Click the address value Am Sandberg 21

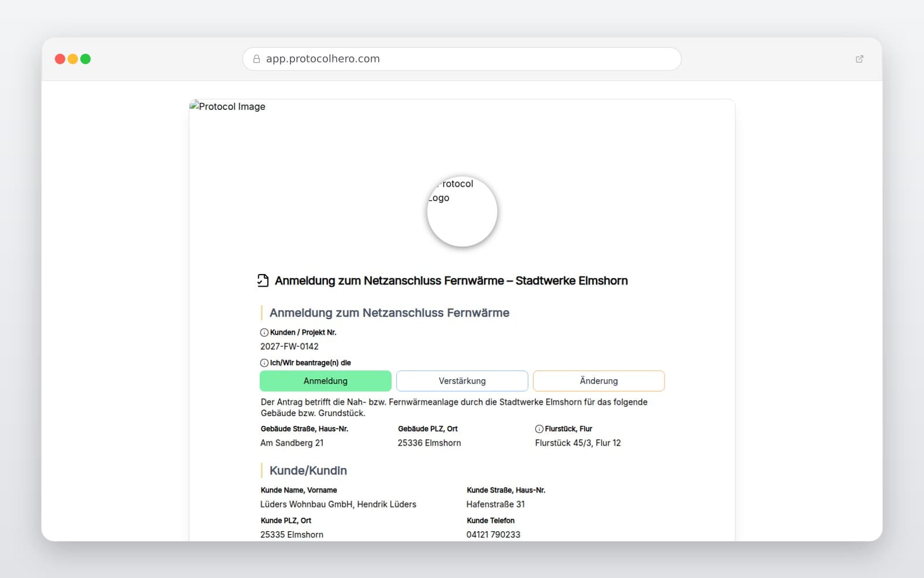(x=292, y=443)
